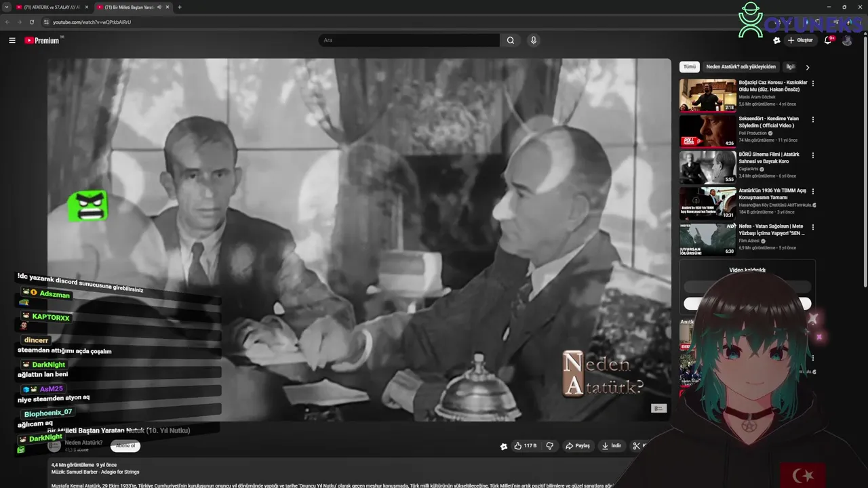
Task: Click the Abone ol subscribe button
Action: coord(125,446)
